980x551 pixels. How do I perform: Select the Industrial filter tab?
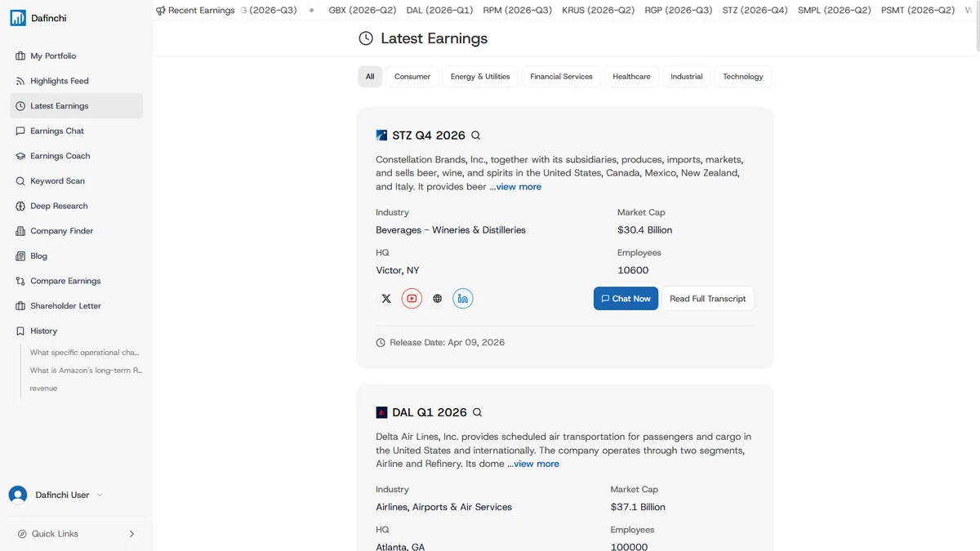click(x=687, y=77)
